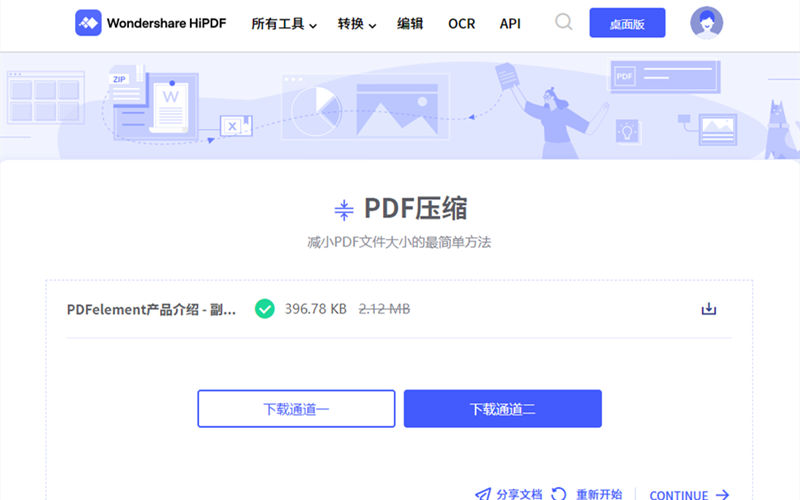Viewport: 800px width, 500px height.
Task: Click the circular restart arrow icon
Action: click(x=559, y=494)
